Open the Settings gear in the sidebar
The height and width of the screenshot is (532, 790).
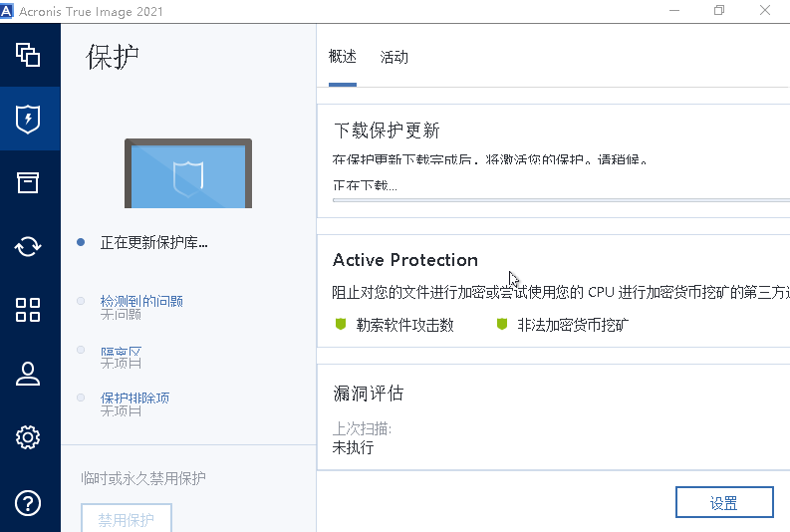[x=28, y=437]
